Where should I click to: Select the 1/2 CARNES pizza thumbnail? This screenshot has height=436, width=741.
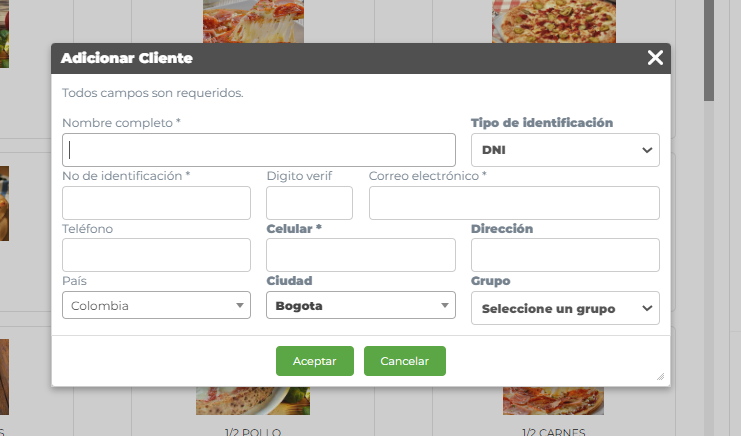click(553, 401)
